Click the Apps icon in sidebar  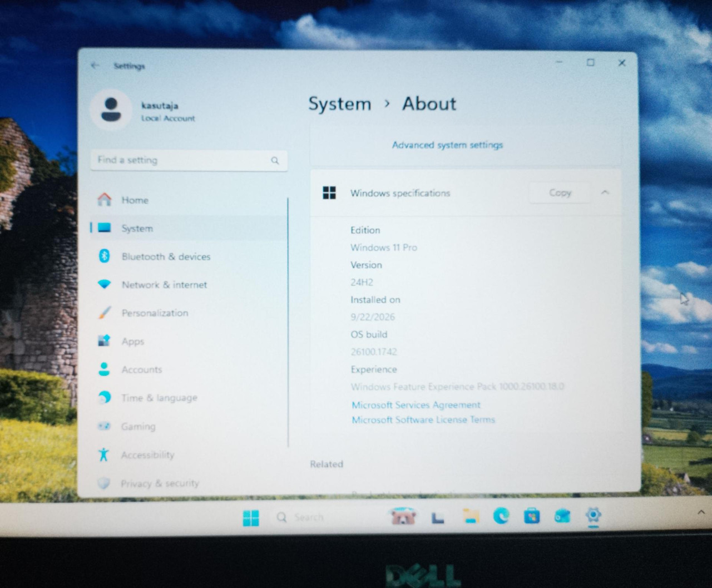tap(104, 341)
